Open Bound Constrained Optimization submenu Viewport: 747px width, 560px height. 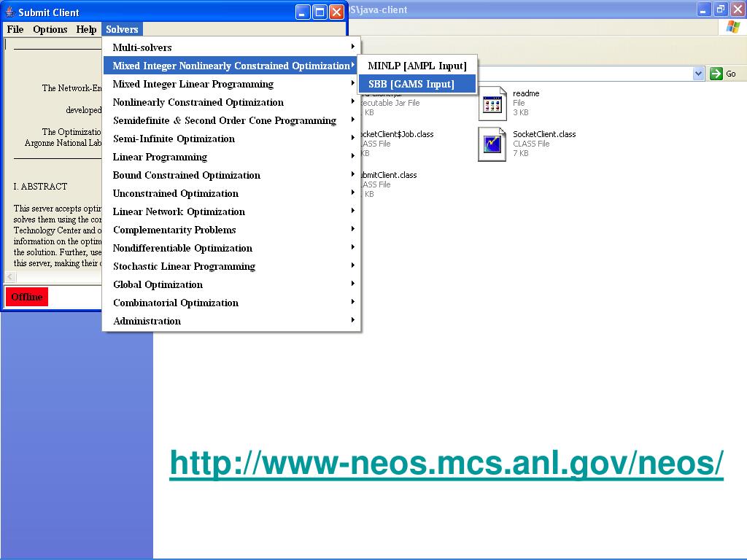[231, 175]
